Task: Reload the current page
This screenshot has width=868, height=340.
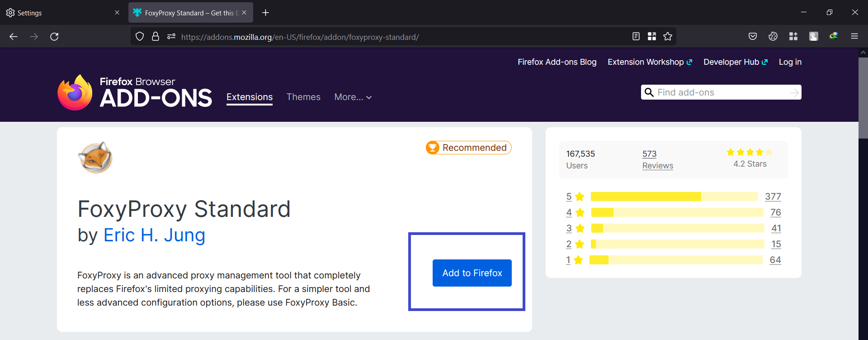Action: point(54,37)
